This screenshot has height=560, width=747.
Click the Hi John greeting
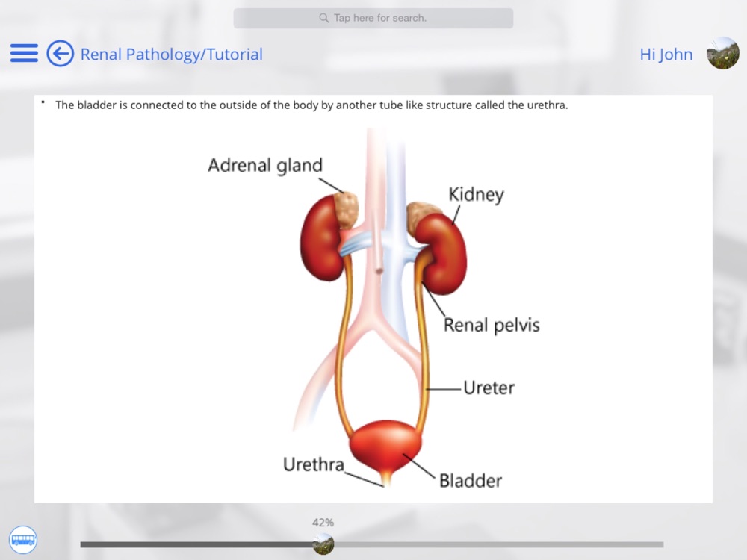[666, 55]
